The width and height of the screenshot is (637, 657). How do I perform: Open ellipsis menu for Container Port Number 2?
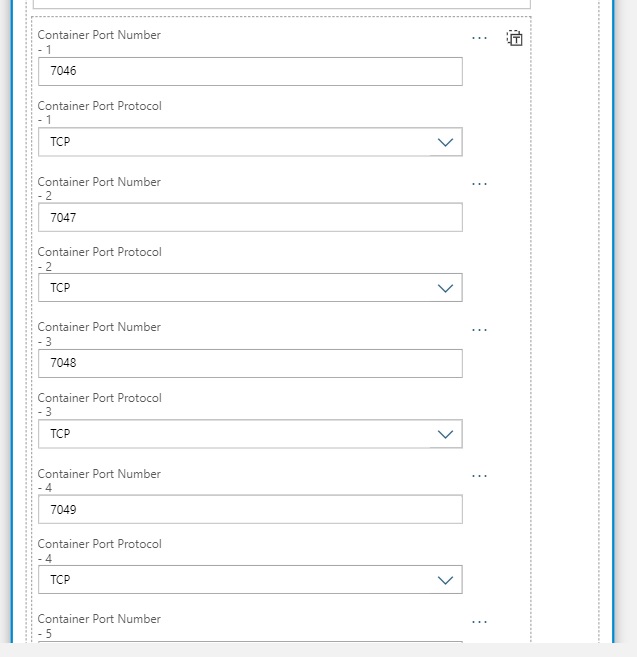pos(479,184)
